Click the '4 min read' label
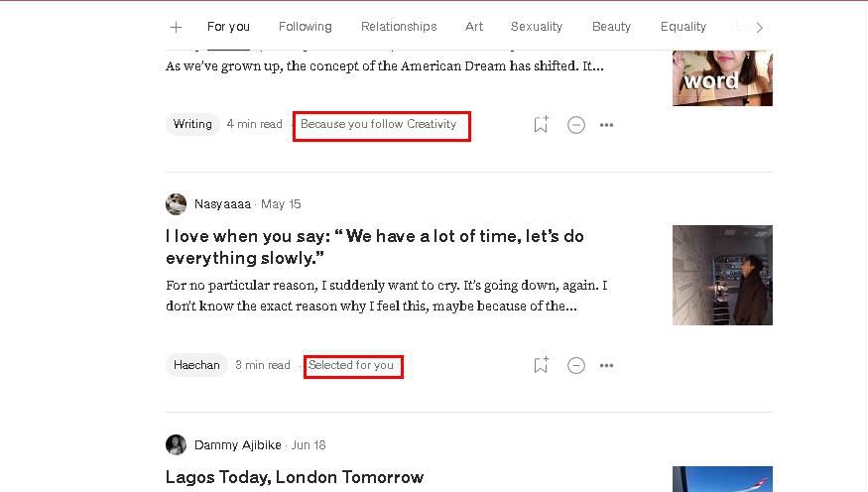The image size is (868, 492). coord(254,124)
